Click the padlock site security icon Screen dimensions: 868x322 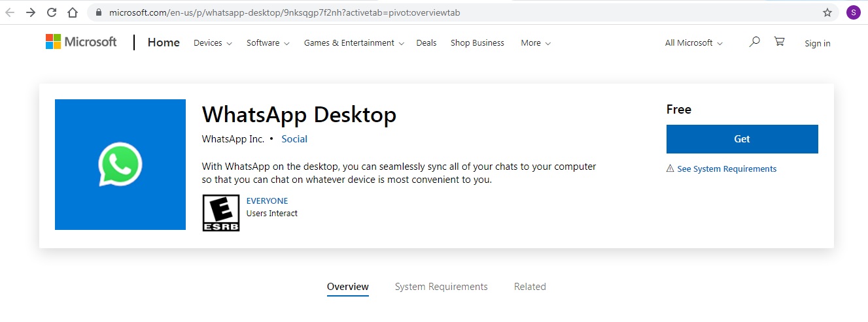99,12
